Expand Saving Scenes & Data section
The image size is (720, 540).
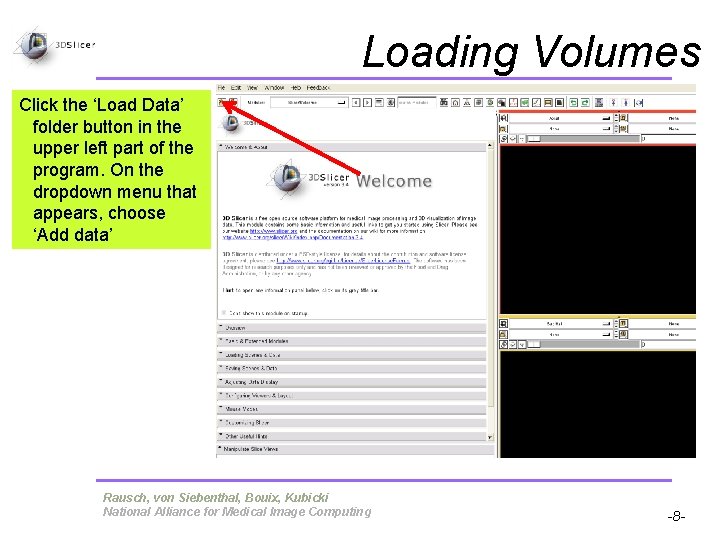click(352, 368)
